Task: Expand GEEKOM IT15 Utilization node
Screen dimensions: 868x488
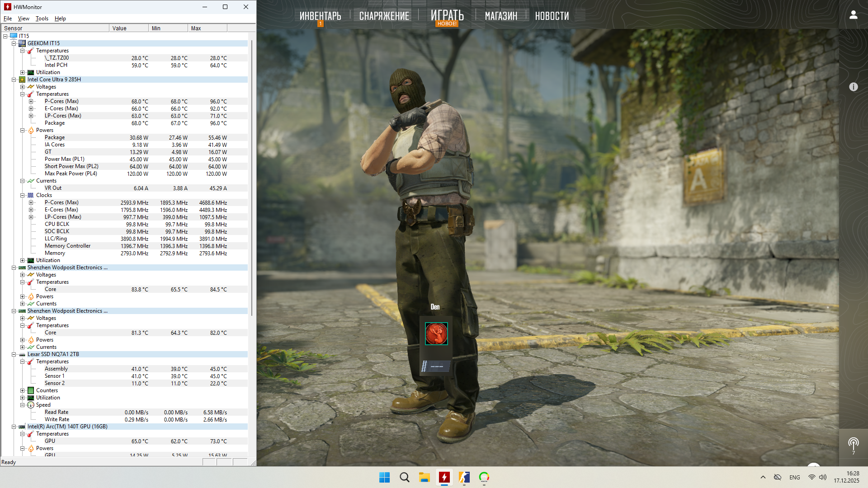Action: [x=22, y=72]
